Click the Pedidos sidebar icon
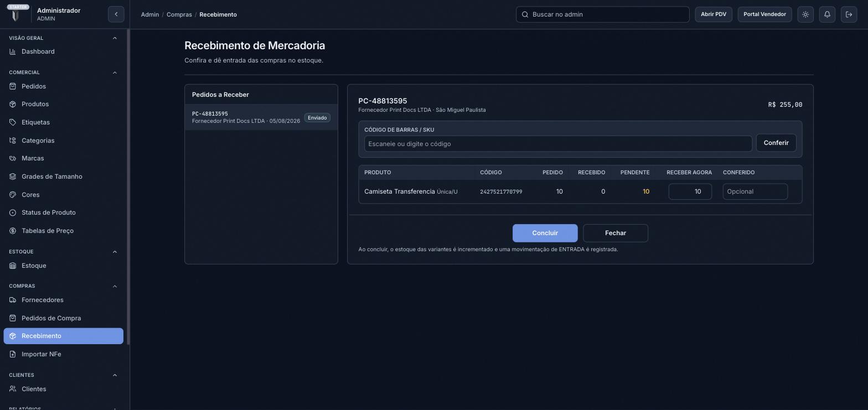The width and height of the screenshot is (868, 410). click(x=13, y=86)
